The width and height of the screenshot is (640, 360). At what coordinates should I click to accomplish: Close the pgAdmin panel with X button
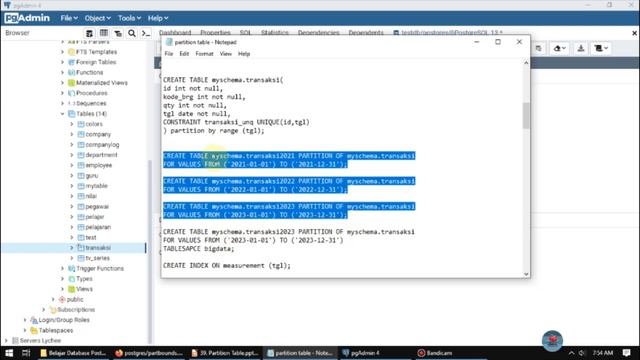coord(634,33)
